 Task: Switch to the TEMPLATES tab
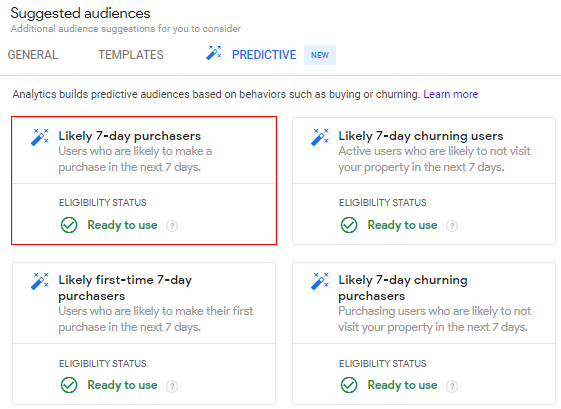pyautogui.click(x=131, y=55)
